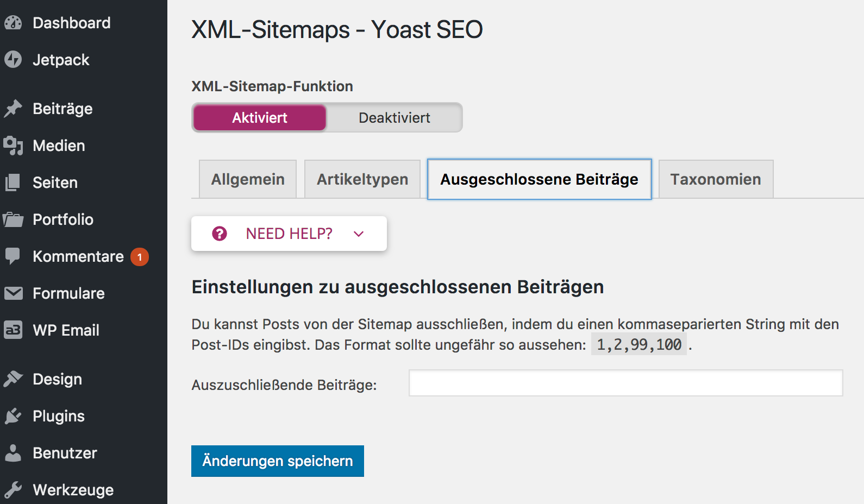Click the Plugins plug icon
Screen dimensions: 864x504
click(13, 416)
